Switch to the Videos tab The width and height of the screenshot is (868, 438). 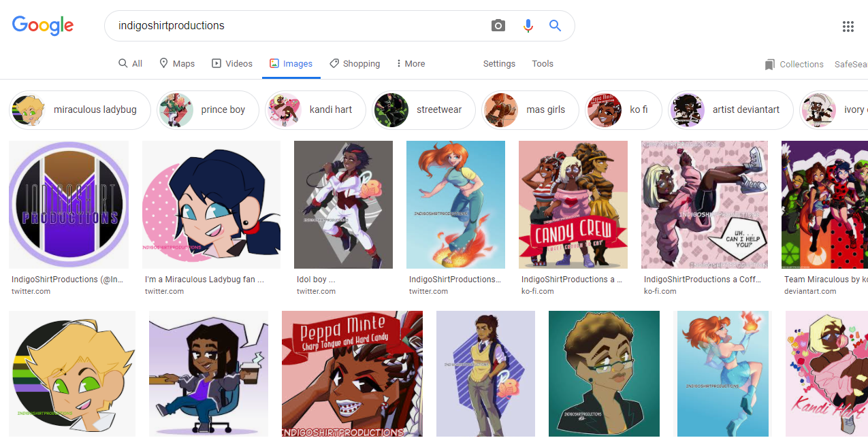coord(232,64)
